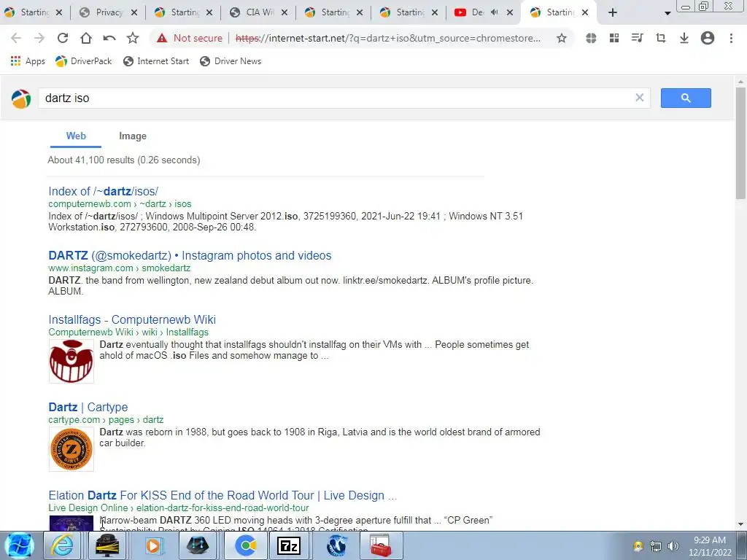The height and width of the screenshot is (560, 747).
Task: Click the Not secure warning triangle
Action: click(x=162, y=38)
